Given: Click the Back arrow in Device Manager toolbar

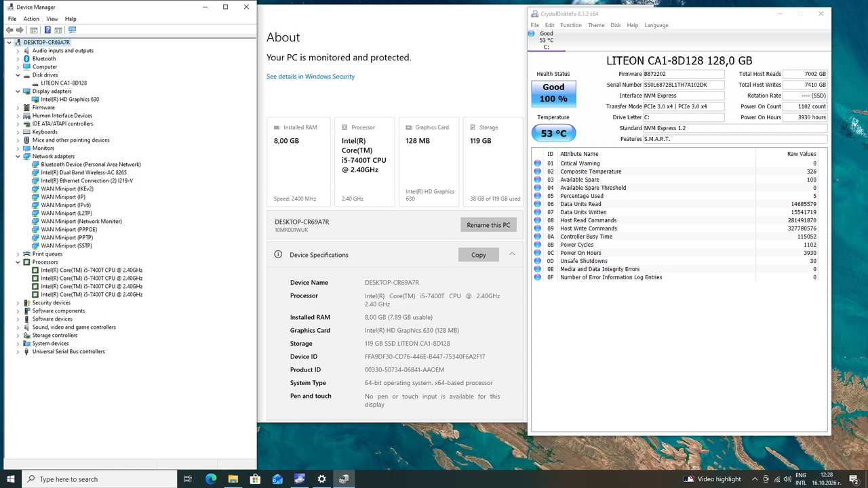Looking at the screenshot, I should coord(9,30).
